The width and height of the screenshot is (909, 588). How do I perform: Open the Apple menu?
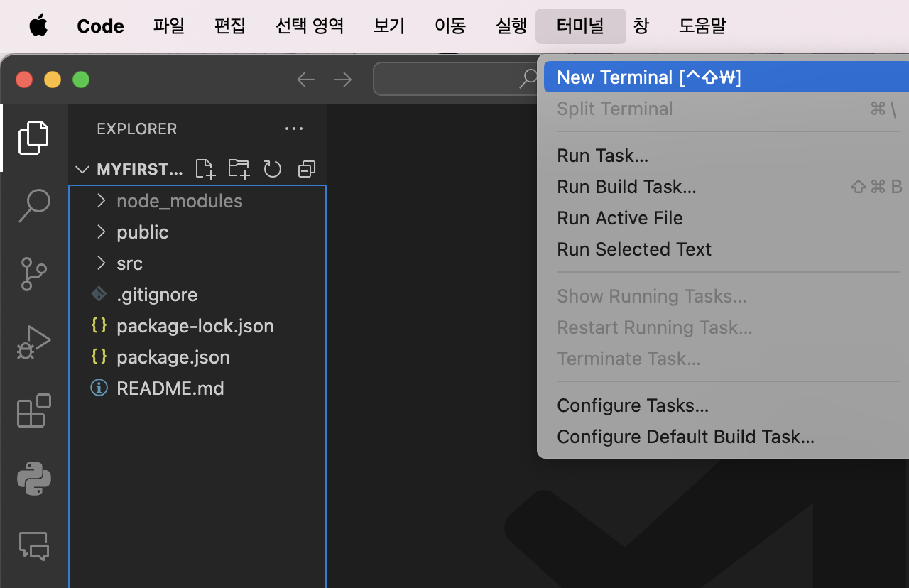click(x=38, y=26)
